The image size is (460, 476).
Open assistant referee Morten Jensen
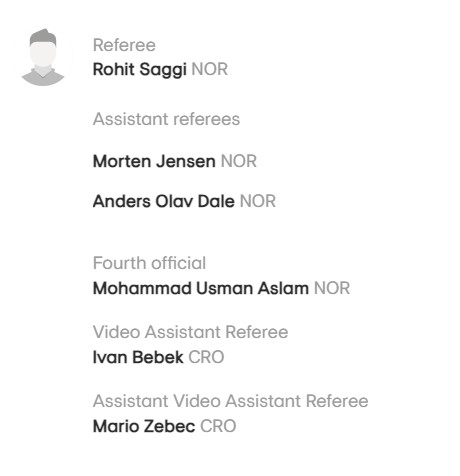click(154, 161)
